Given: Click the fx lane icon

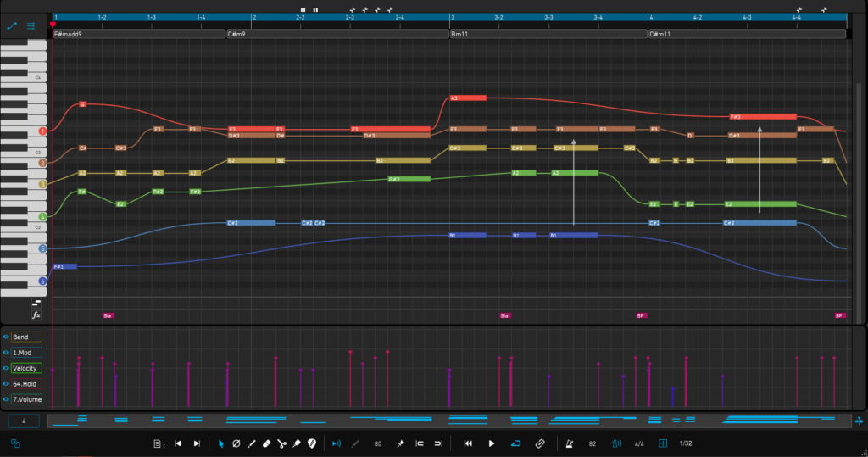Looking at the screenshot, I should tap(36, 315).
